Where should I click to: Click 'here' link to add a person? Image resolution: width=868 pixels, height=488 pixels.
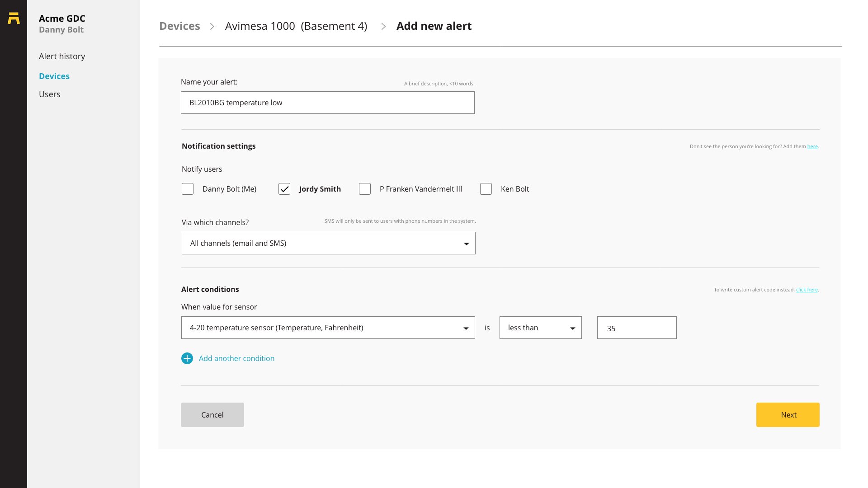click(x=812, y=146)
